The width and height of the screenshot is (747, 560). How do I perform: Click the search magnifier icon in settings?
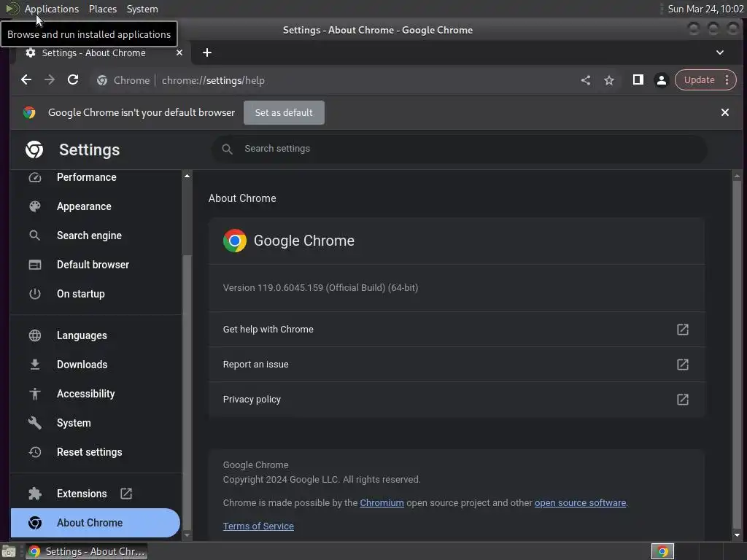click(228, 149)
